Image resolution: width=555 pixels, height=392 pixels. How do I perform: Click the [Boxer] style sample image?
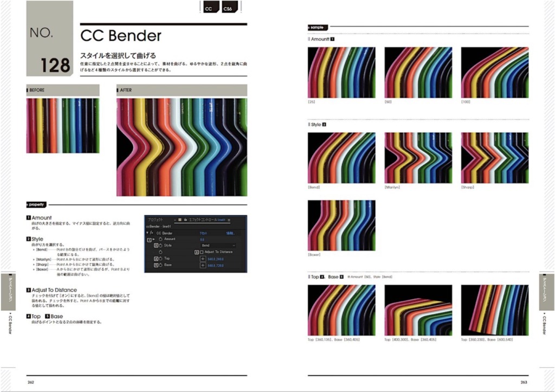341,226
